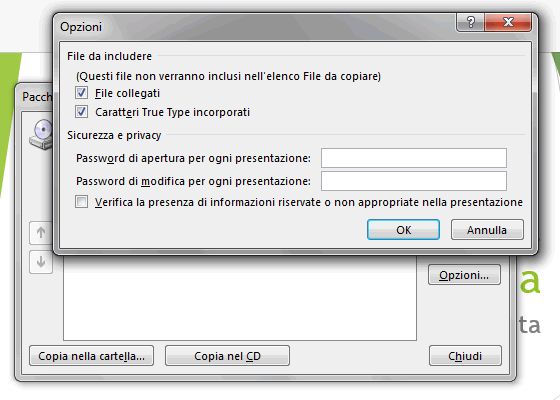The height and width of the screenshot is (400, 560).
Task: Click the help question mark icon
Action: (x=470, y=22)
